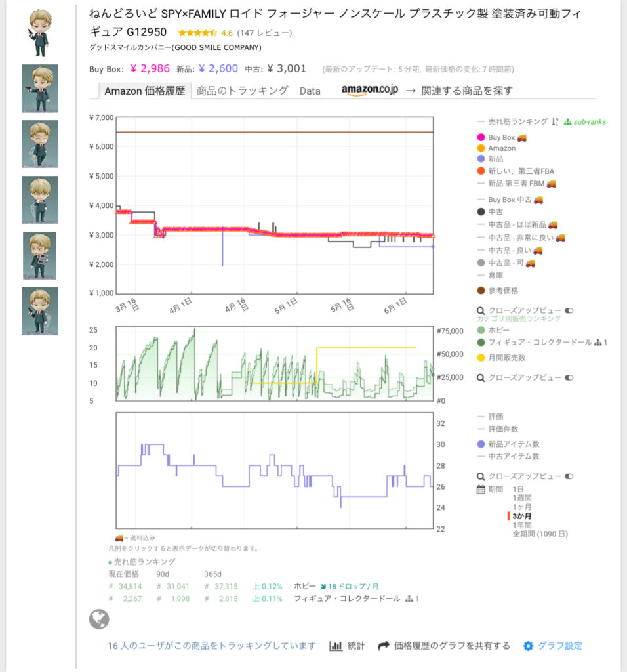Toggle 新品 第三者 FBM legend entry
627x672 pixels.
[517, 184]
